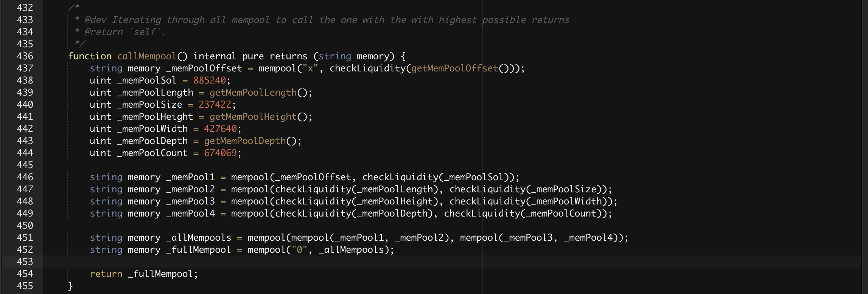Click the number 885240 value
The image size is (868, 294).
[x=209, y=80]
